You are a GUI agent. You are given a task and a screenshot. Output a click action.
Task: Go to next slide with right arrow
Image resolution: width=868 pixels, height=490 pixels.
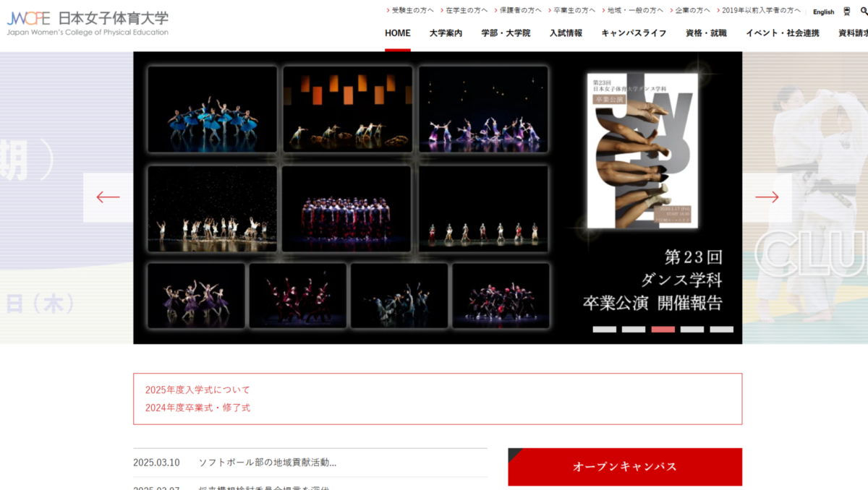pyautogui.click(x=767, y=197)
